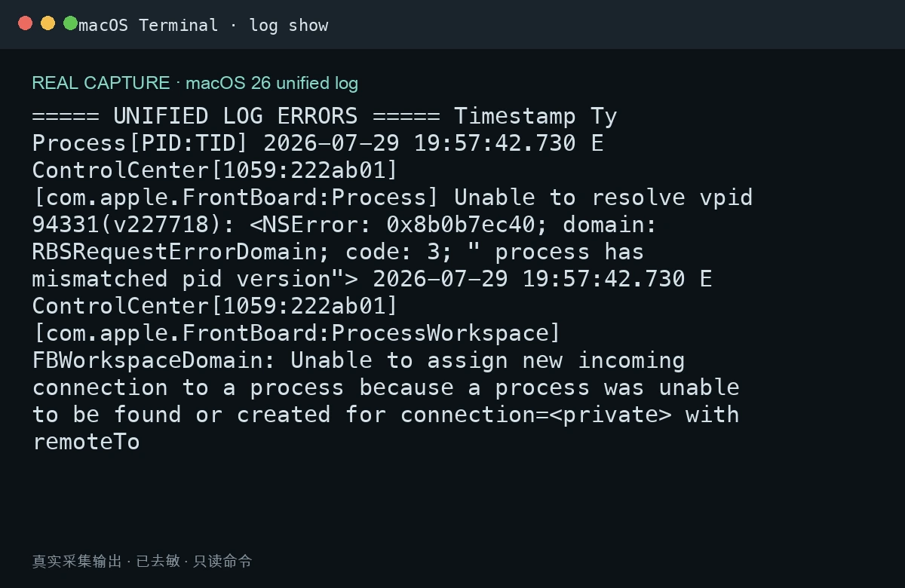
Task: Click the red close window button
Action: click(x=25, y=23)
